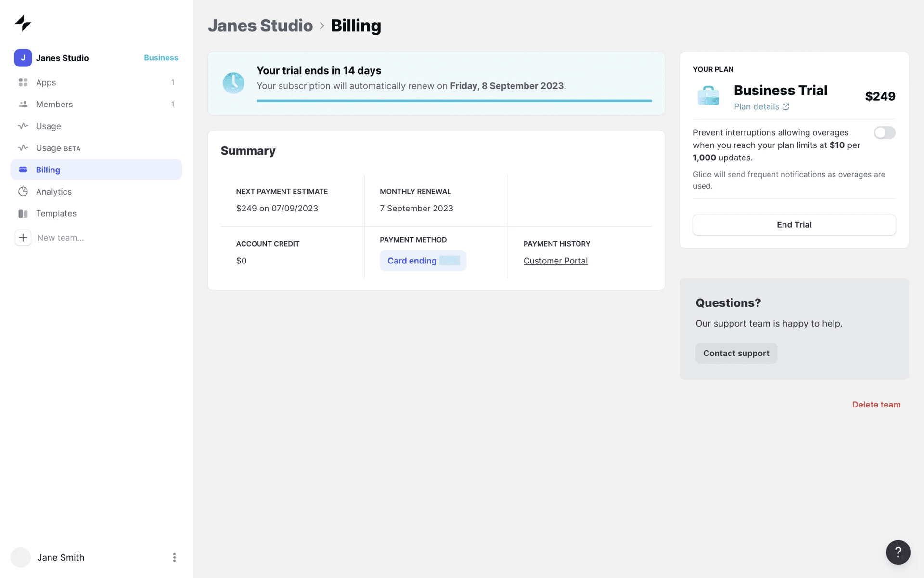The height and width of the screenshot is (578, 924).
Task: Click the external link icon beside Plan details
Action: 785,107
